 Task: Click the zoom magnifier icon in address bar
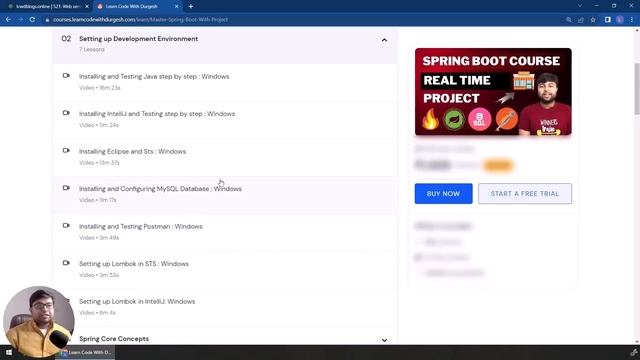pyautogui.click(x=569, y=20)
